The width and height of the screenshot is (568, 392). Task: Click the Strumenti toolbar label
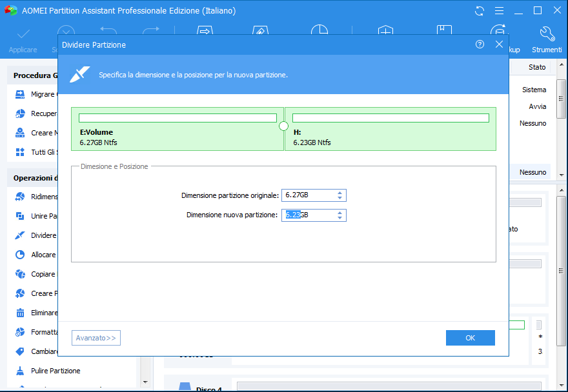(x=547, y=50)
